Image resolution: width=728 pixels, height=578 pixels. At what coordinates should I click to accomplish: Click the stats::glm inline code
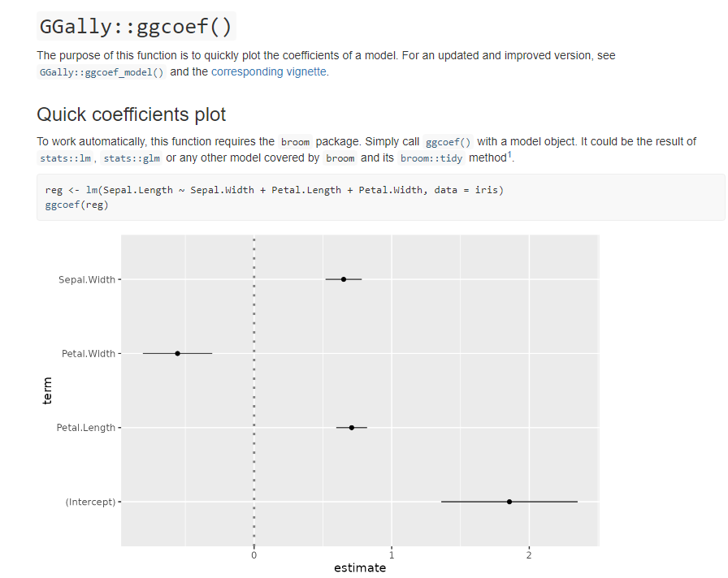(132, 158)
